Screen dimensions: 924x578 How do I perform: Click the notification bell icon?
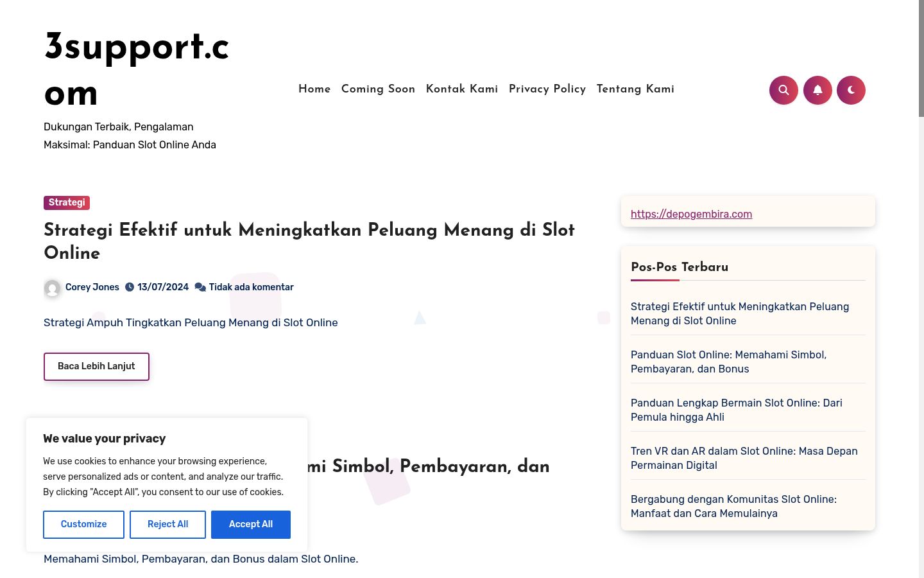click(817, 90)
